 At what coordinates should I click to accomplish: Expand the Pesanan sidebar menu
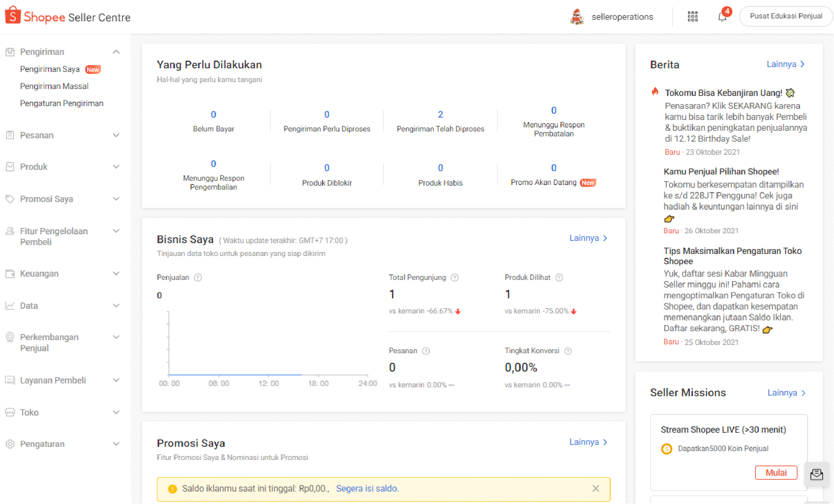[x=116, y=135]
